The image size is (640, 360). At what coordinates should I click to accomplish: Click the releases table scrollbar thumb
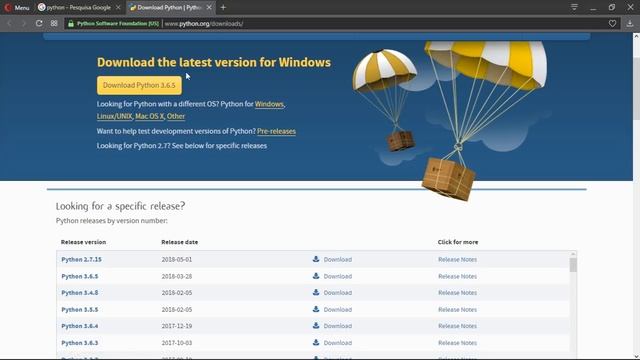tap(573, 264)
